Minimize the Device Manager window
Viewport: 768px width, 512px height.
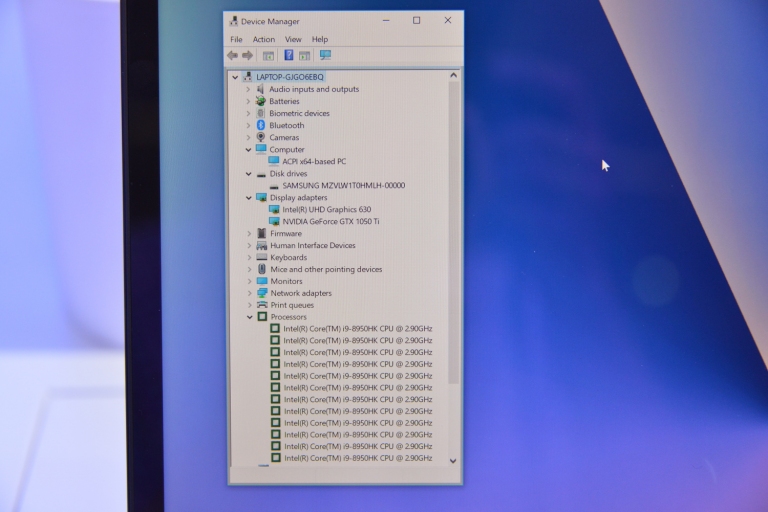pyautogui.click(x=386, y=21)
